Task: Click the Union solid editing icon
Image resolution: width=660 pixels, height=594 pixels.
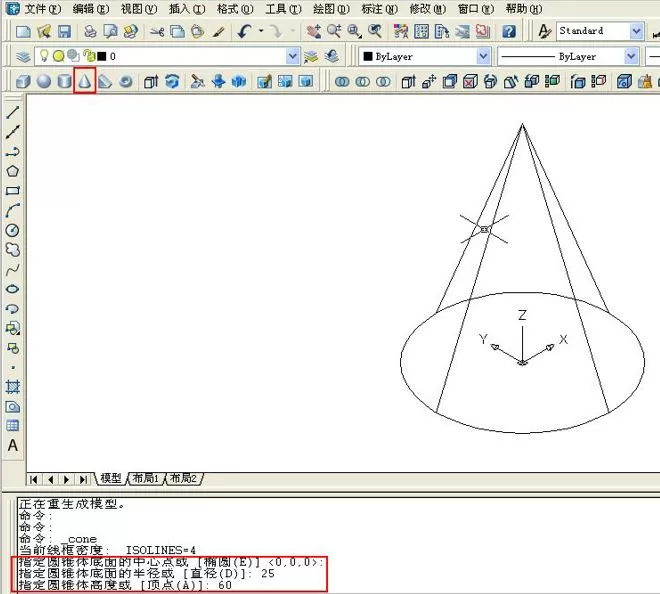Action: [x=342, y=81]
